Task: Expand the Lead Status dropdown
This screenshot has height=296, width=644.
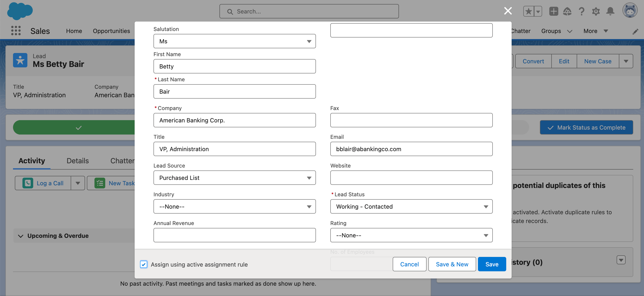Action: [412, 206]
